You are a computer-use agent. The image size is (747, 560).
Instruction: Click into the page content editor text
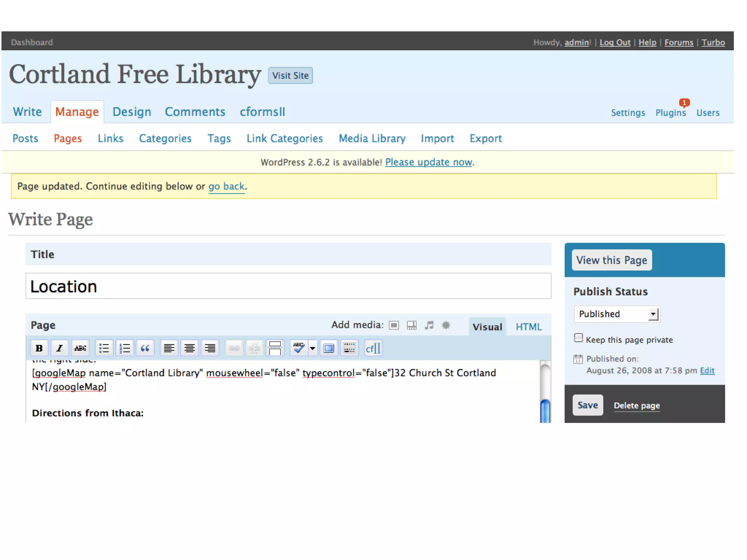tap(283, 392)
